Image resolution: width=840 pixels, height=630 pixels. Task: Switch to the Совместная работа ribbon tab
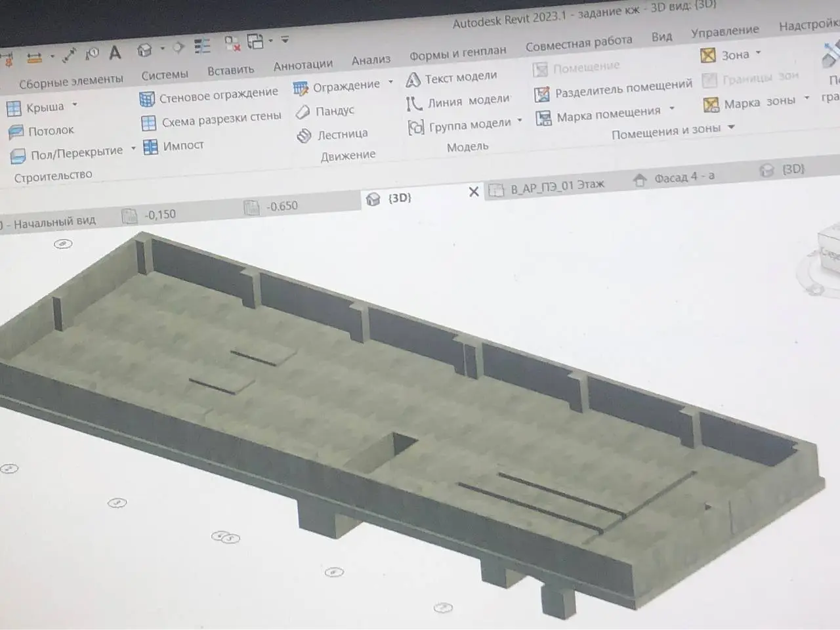[x=579, y=43]
